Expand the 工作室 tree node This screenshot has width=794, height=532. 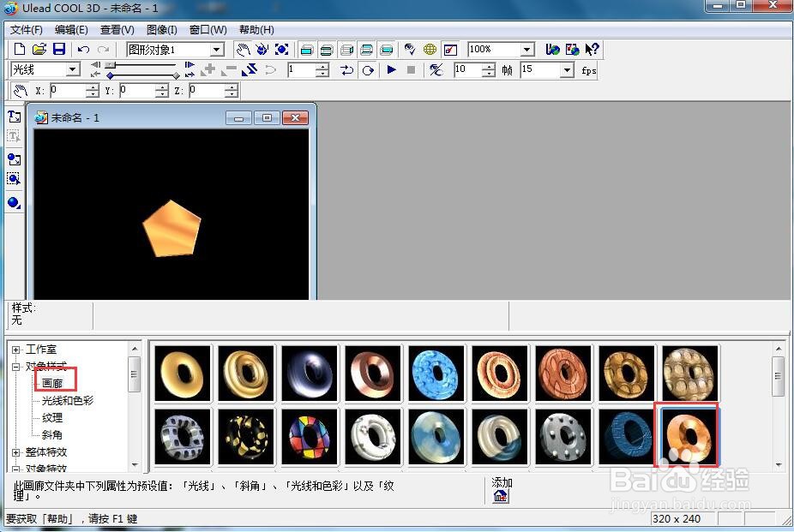pyautogui.click(x=15, y=350)
